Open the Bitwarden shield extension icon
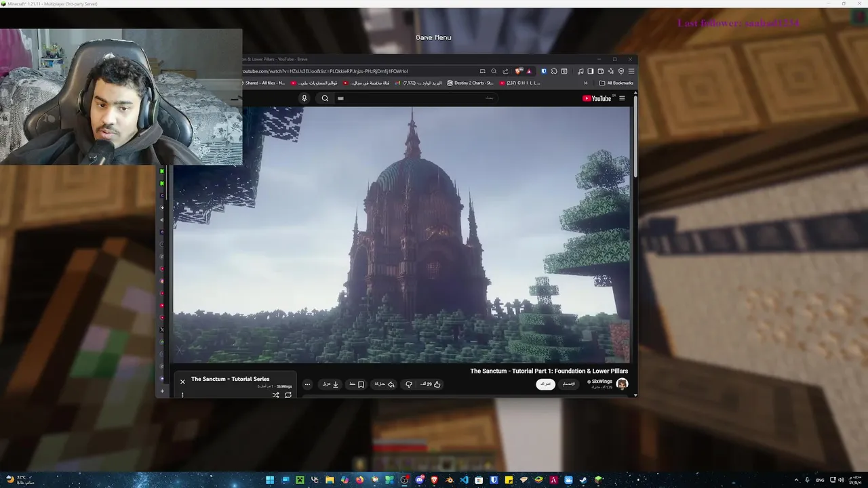This screenshot has height=488, width=868. [x=544, y=71]
